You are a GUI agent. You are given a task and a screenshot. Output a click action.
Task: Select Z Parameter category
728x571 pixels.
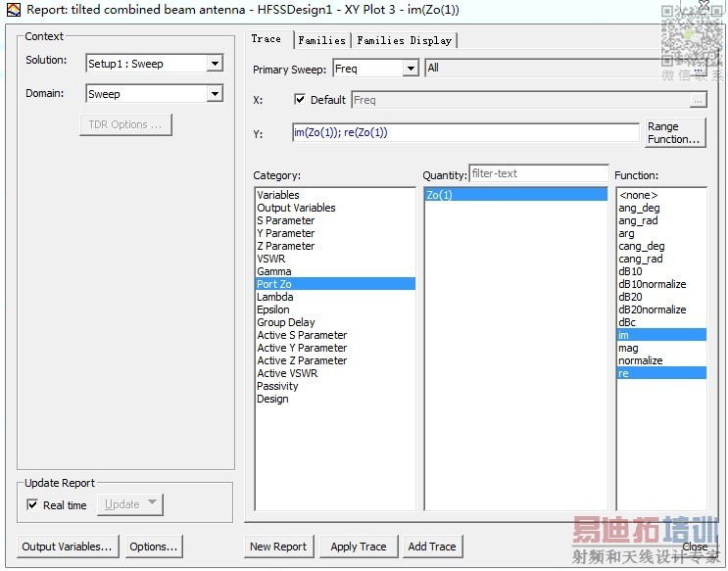[335, 246]
